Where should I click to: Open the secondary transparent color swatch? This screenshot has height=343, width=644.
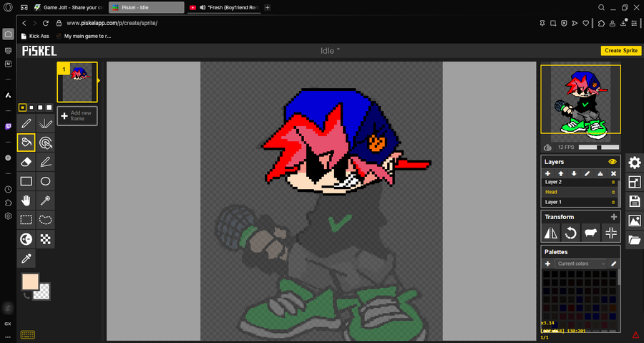pyautogui.click(x=43, y=293)
